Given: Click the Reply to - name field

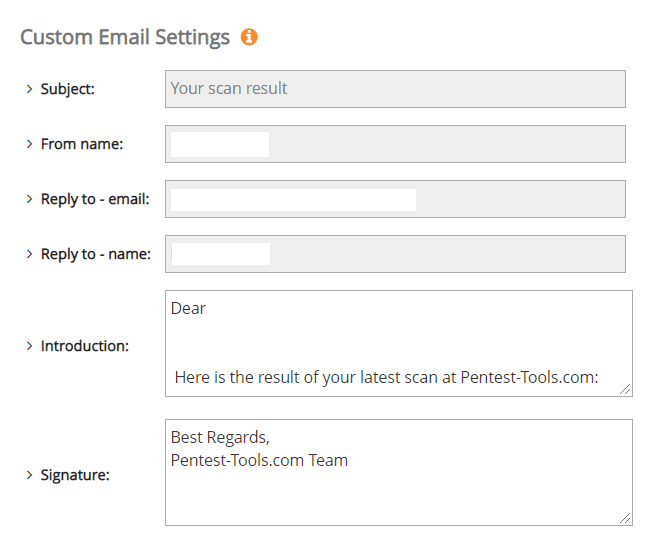Looking at the screenshot, I should click(x=395, y=253).
